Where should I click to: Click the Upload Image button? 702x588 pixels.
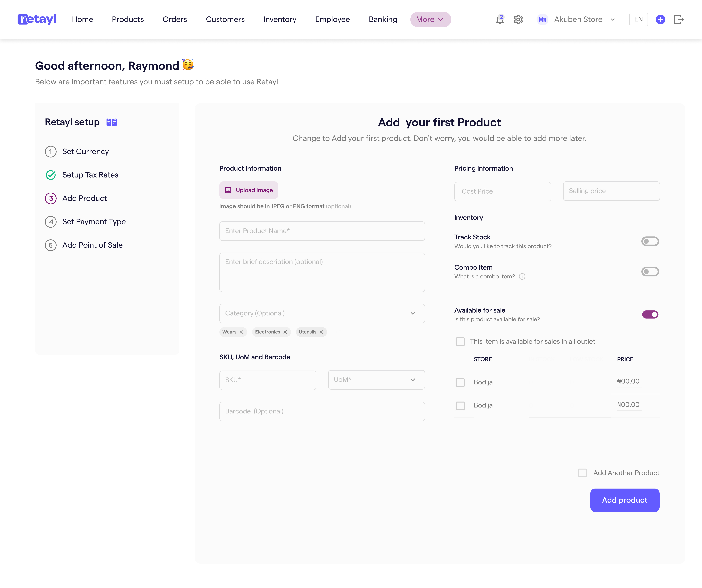tap(249, 190)
